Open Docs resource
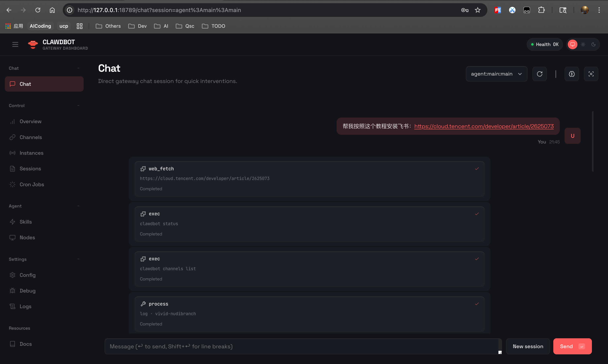 44,344
